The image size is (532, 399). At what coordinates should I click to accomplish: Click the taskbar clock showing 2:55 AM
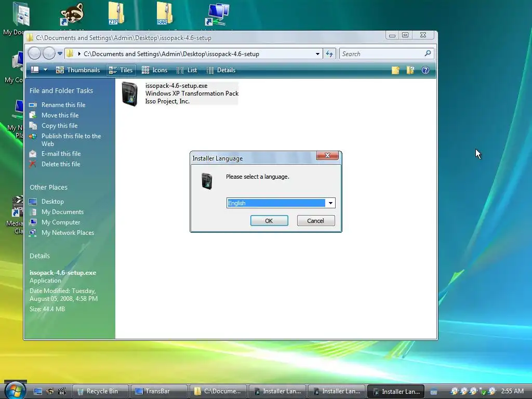point(512,391)
